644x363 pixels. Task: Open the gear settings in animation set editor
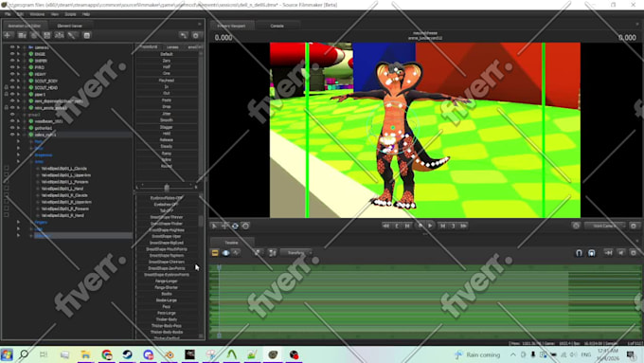[196, 36]
